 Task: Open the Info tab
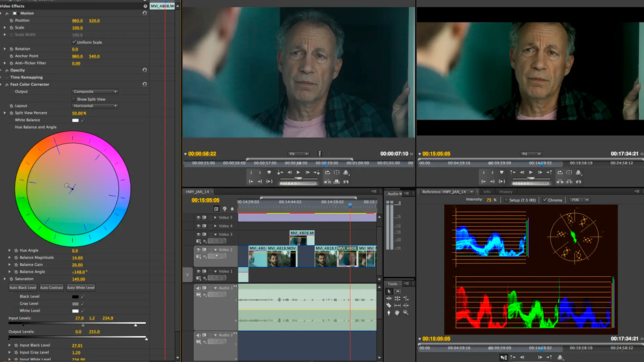click(x=487, y=192)
